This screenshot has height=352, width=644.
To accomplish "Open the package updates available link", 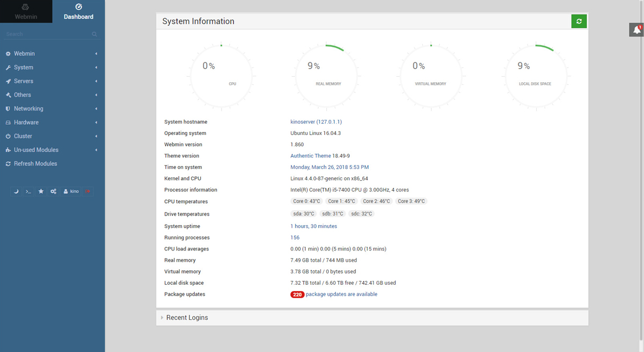I will [341, 294].
